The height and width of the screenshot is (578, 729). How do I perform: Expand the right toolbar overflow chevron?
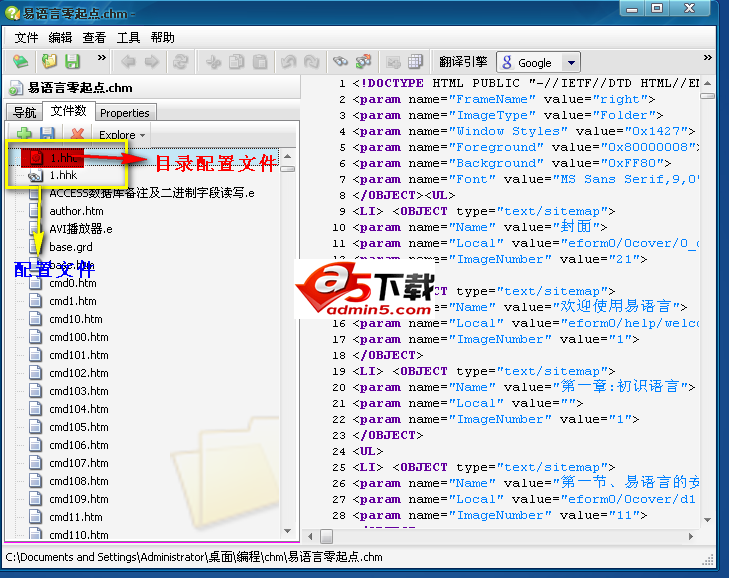(708, 58)
